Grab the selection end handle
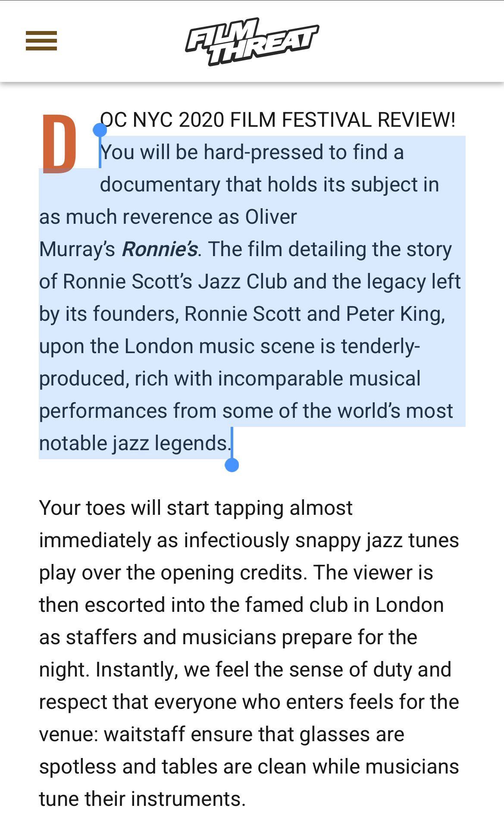Screen dimensions: 504x827 click(232, 465)
